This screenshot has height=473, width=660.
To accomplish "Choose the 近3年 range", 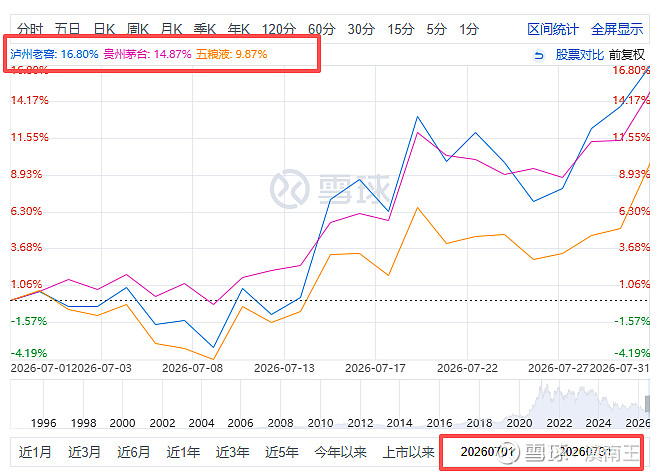I will tap(232, 452).
